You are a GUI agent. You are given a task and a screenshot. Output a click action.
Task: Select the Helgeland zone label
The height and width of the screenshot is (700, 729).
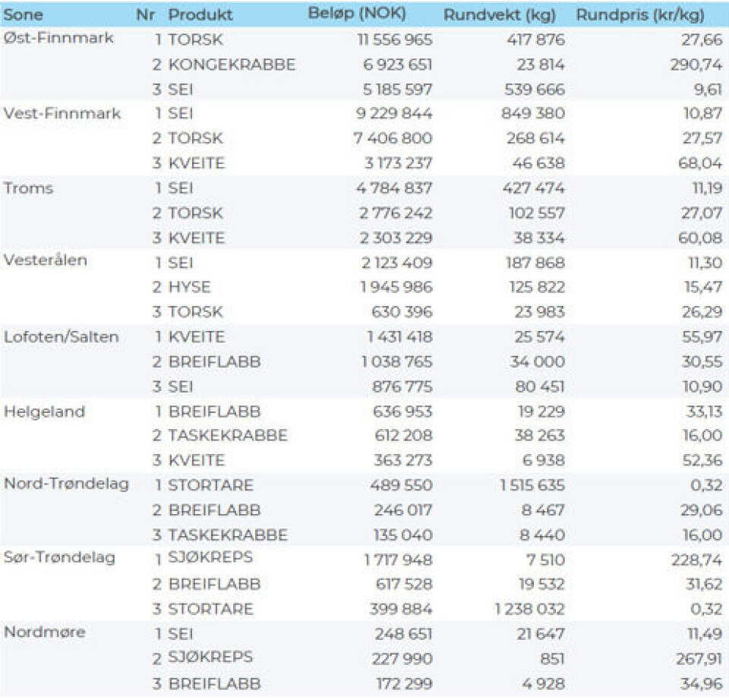[44, 411]
